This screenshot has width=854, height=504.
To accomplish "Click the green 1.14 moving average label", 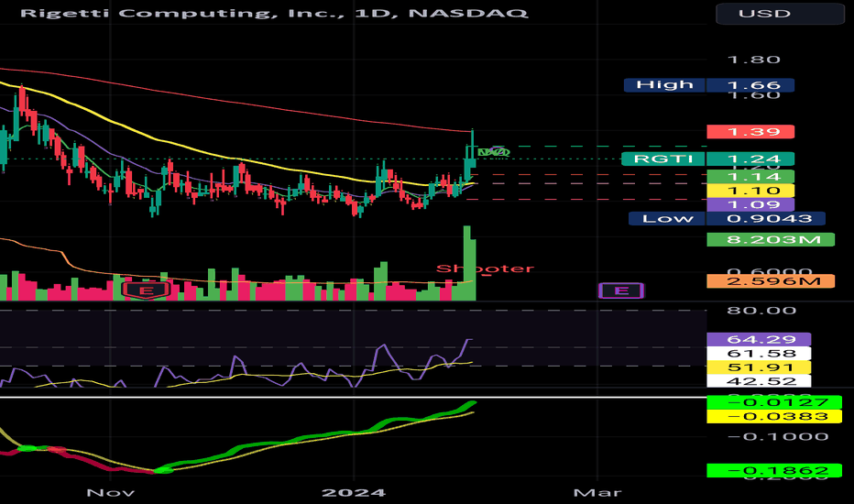I will (x=750, y=177).
